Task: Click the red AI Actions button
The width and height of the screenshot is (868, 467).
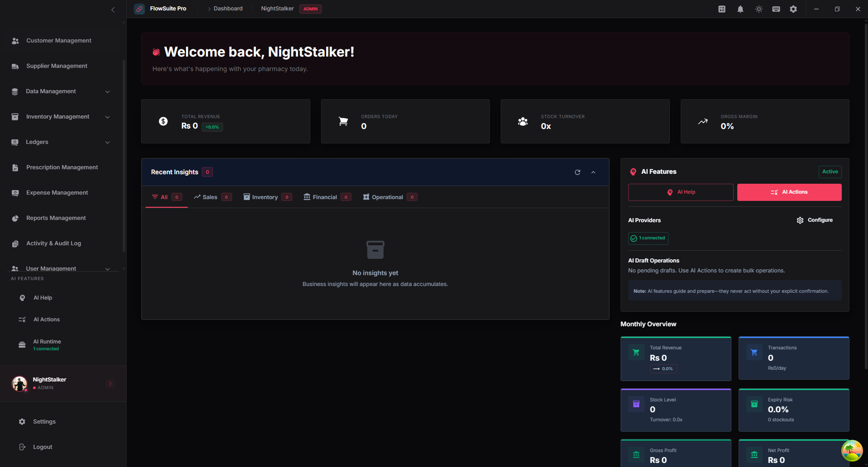Action: pos(789,192)
